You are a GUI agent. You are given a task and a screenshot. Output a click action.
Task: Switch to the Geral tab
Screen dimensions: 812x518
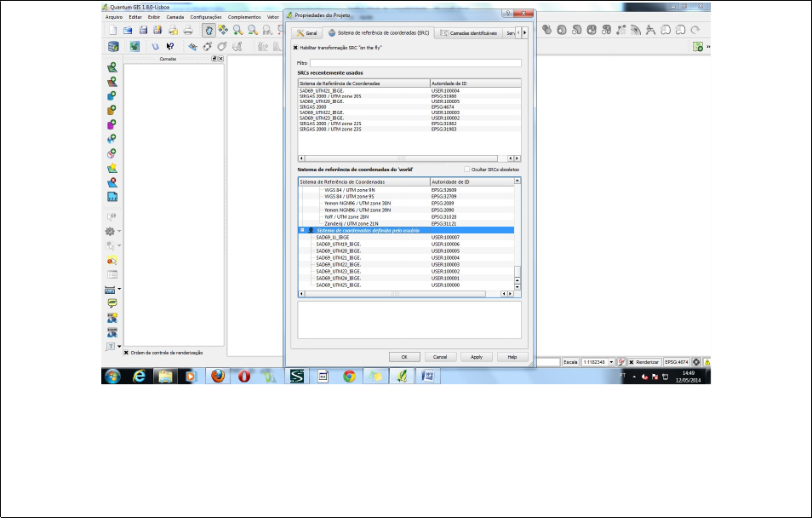coord(306,32)
